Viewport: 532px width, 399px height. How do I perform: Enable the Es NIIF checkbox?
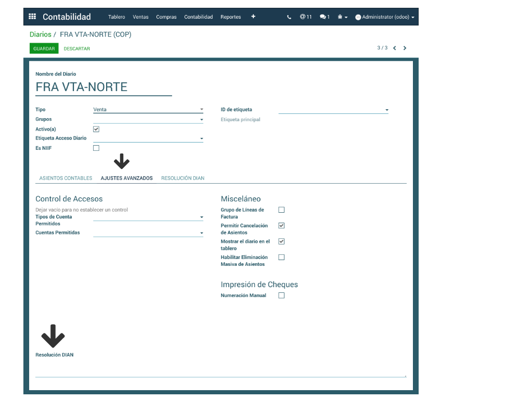96,148
